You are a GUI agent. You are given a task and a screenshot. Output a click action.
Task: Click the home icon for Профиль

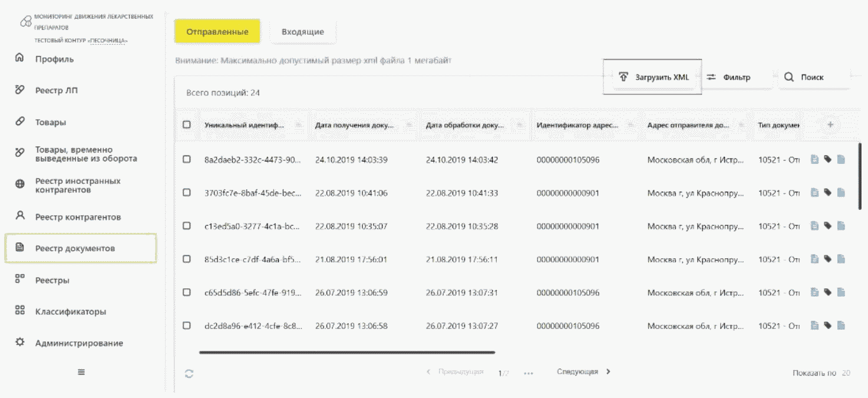[19, 58]
